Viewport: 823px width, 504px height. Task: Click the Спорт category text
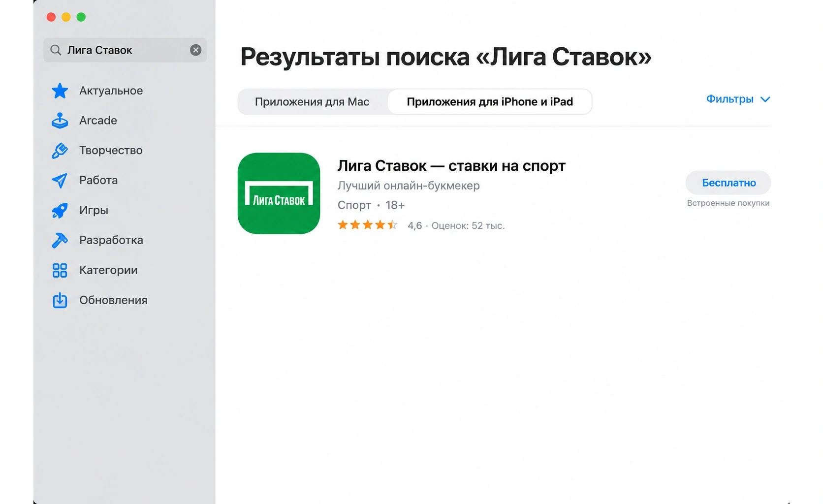354,205
